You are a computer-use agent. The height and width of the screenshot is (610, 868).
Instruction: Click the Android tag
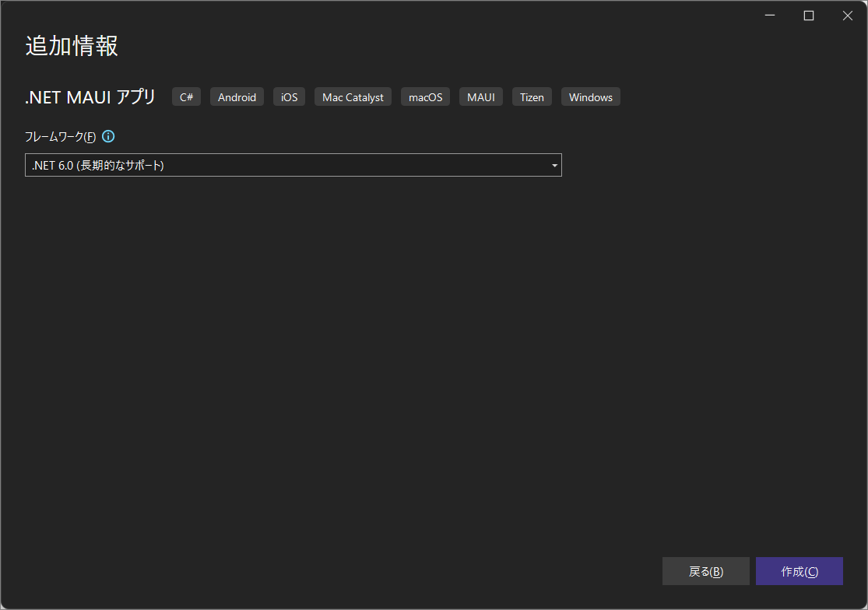(x=237, y=96)
